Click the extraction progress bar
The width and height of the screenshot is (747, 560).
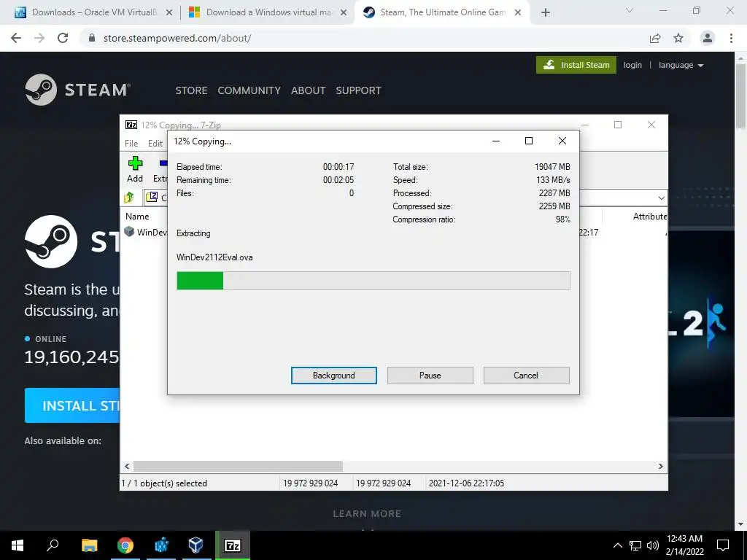(x=373, y=281)
